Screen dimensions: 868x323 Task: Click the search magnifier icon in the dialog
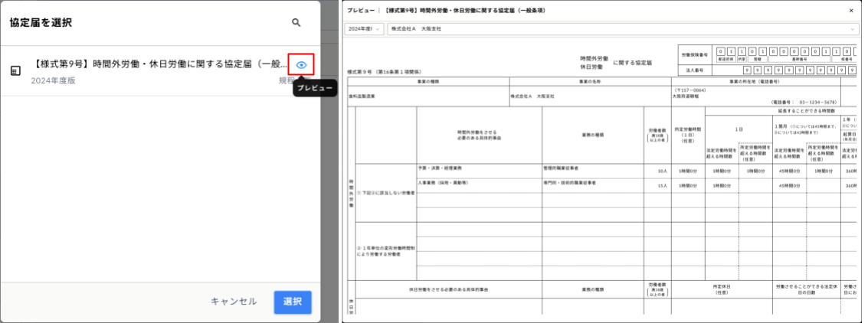tap(296, 23)
